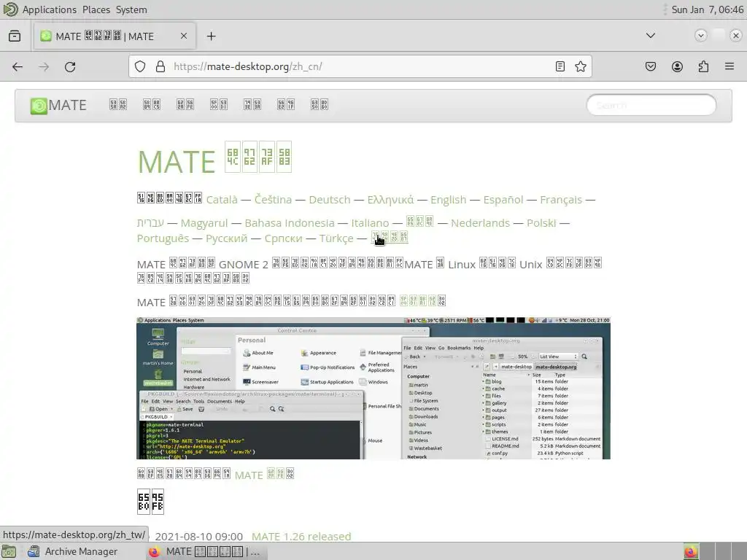Open the Applications menu
This screenshot has width=747, height=560.
coord(50,9)
